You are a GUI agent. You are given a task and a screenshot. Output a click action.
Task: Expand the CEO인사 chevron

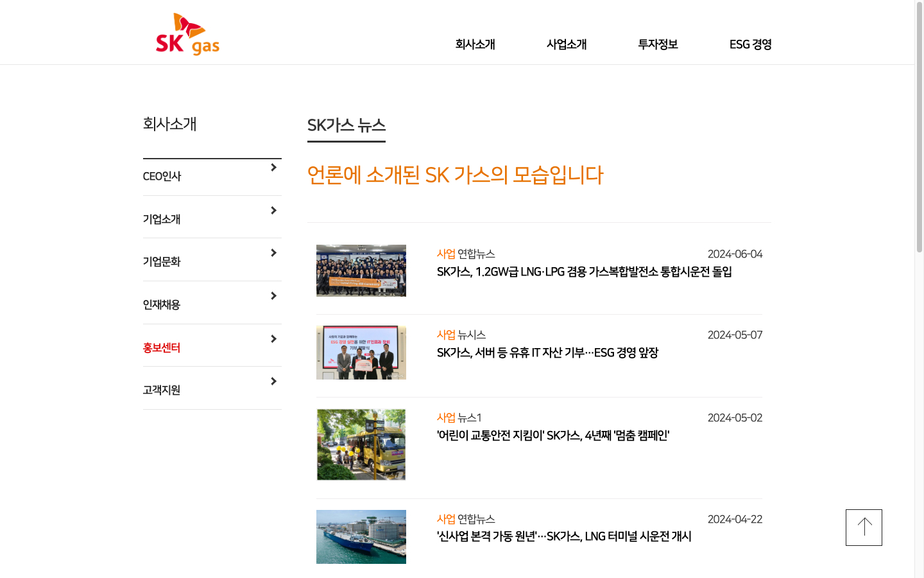point(273,168)
